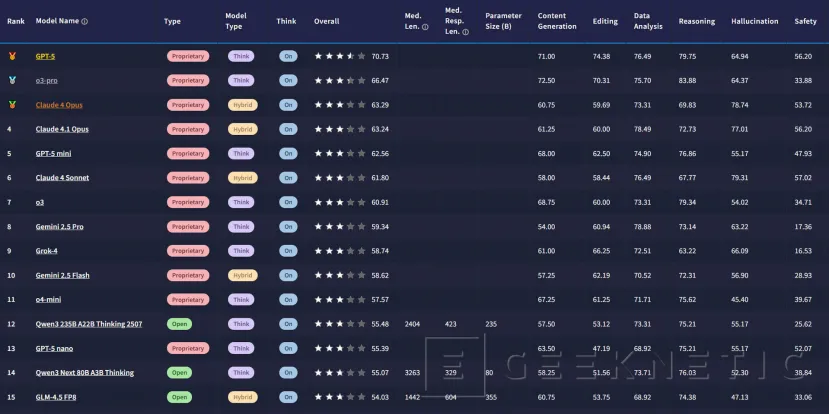Click the gold medal icon for GPT-5
The width and height of the screenshot is (829, 414).
click(11, 56)
